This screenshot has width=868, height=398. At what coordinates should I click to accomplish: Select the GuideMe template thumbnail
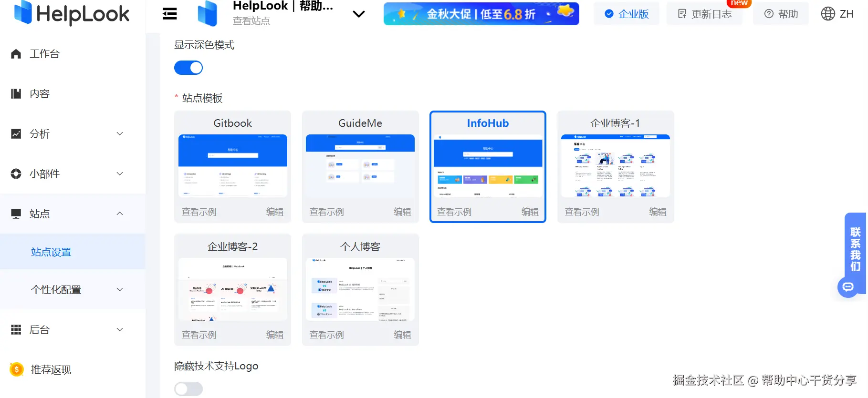(360, 166)
